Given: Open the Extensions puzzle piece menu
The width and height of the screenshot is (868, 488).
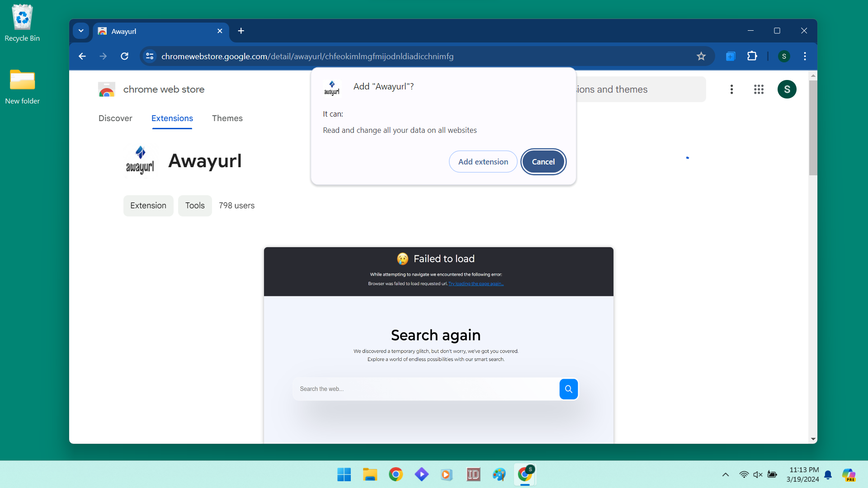Looking at the screenshot, I should pyautogui.click(x=752, y=56).
